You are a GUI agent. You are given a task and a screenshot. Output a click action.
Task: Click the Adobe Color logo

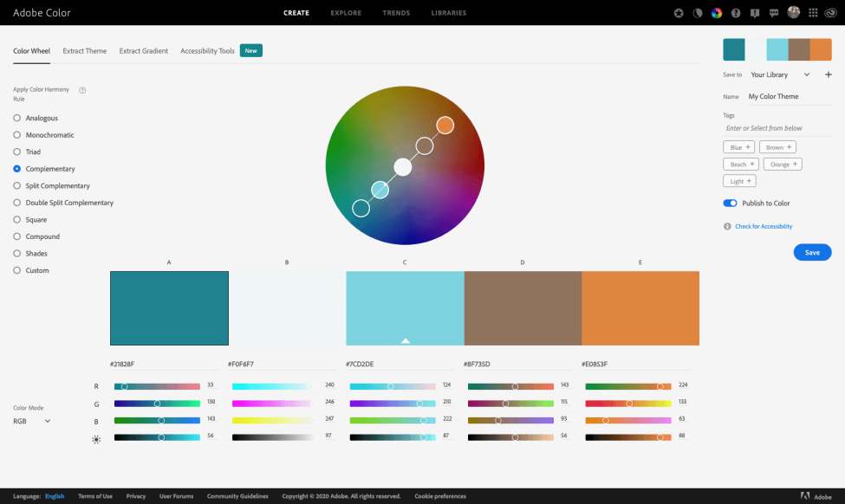tap(42, 13)
